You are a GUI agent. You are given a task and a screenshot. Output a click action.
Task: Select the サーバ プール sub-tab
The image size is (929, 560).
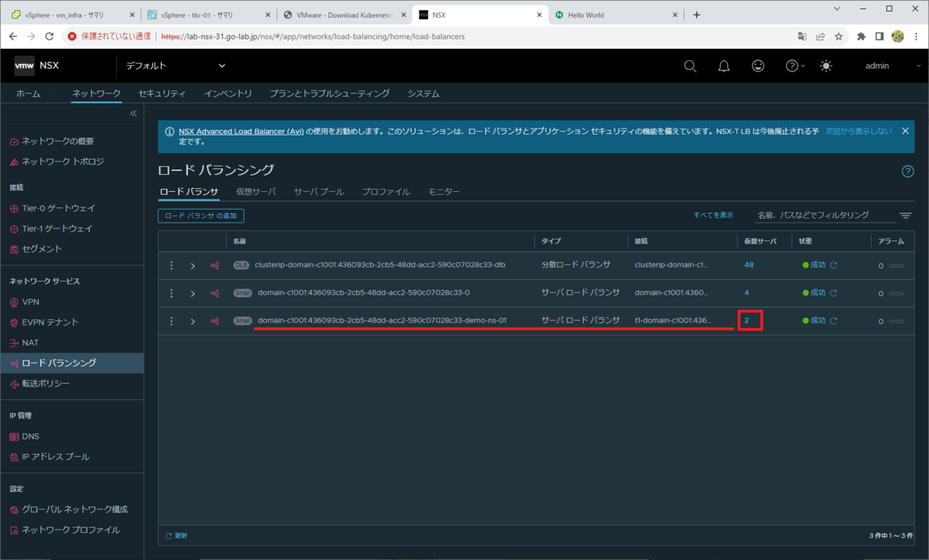pos(319,191)
